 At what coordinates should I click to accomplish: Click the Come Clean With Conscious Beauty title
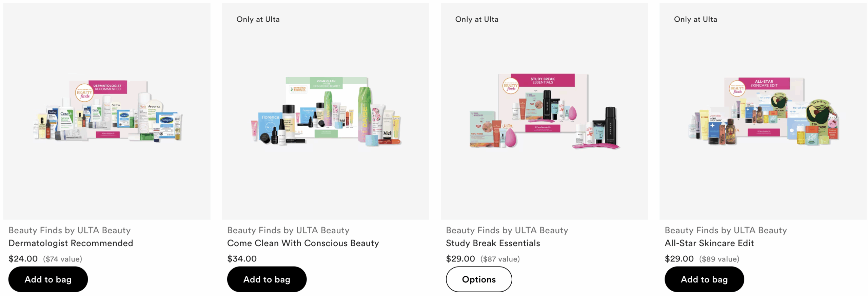click(303, 243)
